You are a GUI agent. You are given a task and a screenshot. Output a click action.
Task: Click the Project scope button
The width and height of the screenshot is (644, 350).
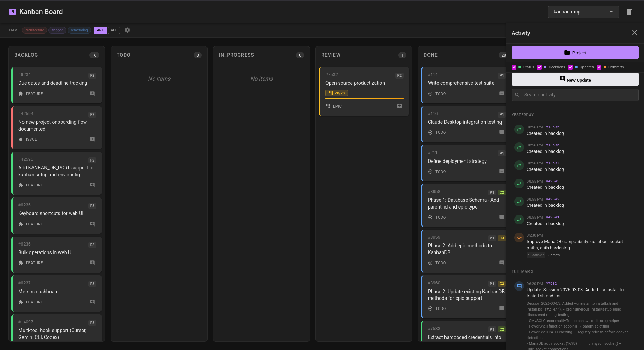[x=575, y=53]
